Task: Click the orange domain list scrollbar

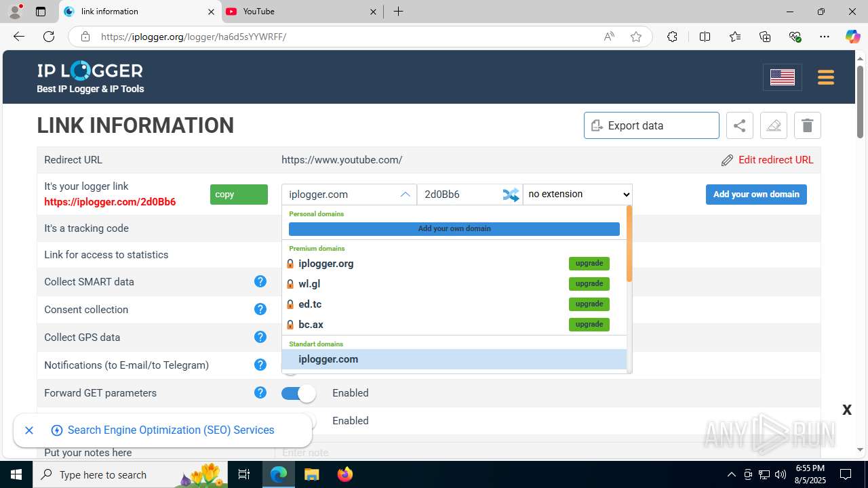Action: coord(629,244)
